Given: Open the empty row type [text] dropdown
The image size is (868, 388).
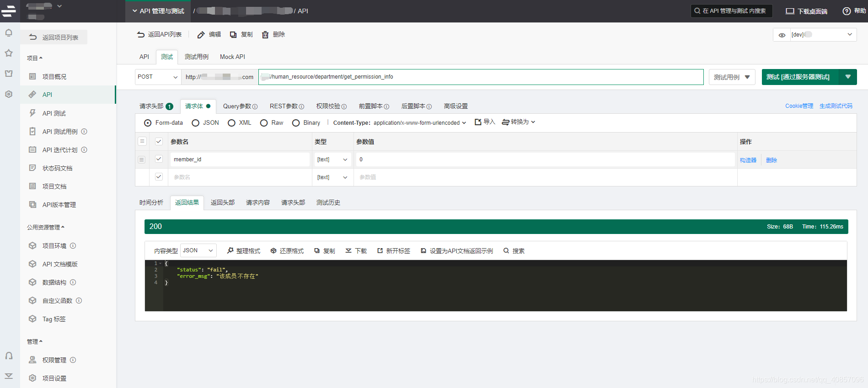Looking at the screenshot, I should (332, 177).
